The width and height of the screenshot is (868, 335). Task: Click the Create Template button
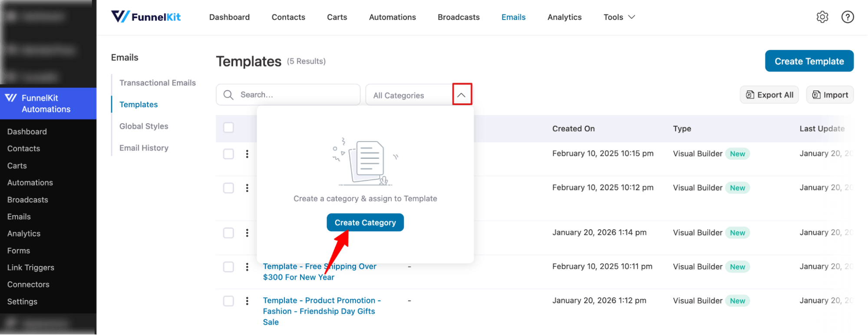(x=809, y=61)
